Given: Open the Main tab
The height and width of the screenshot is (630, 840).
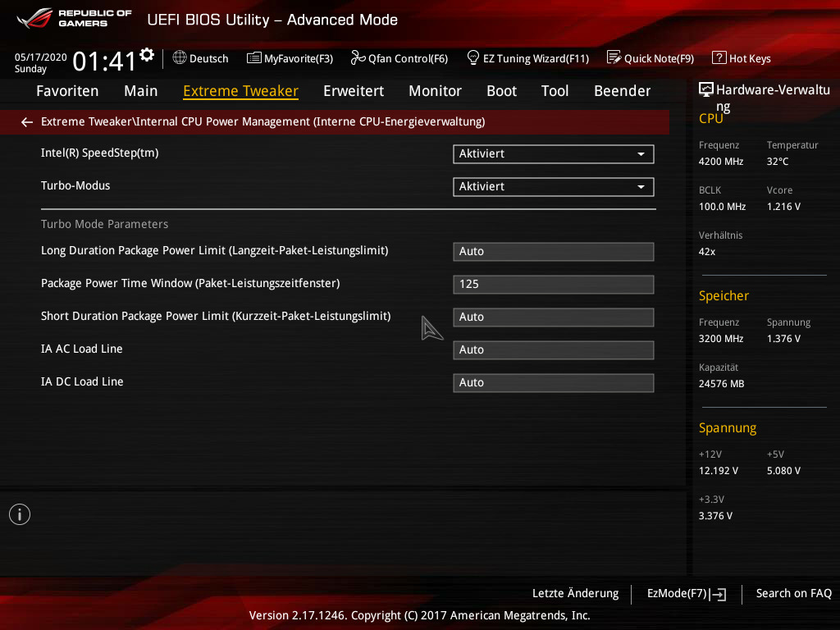Looking at the screenshot, I should coord(141,91).
